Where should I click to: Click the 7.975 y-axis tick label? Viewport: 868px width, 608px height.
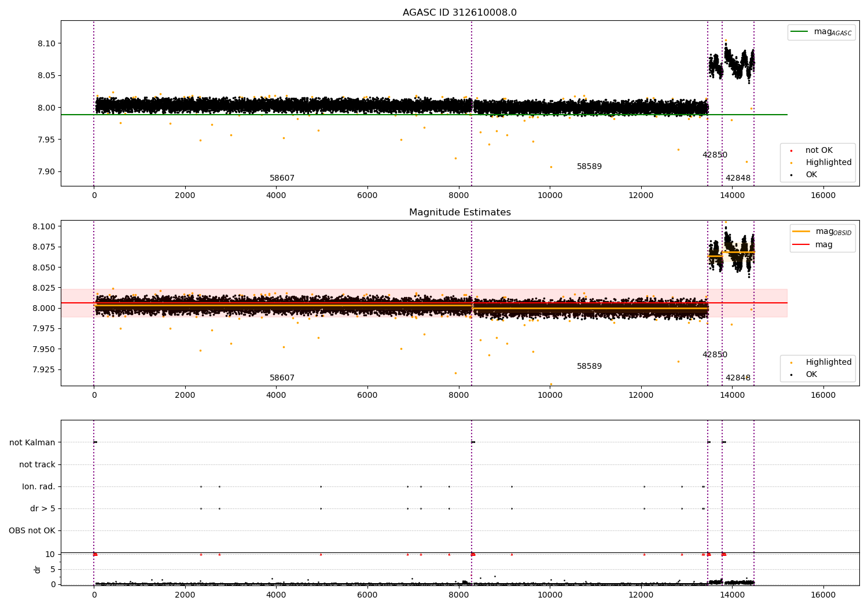click(x=44, y=329)
